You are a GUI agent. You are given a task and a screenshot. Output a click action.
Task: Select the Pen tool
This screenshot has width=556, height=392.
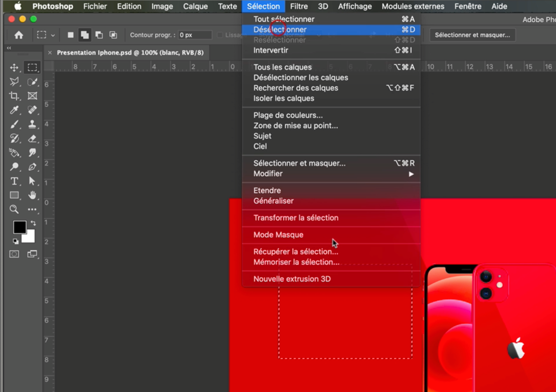tap(32, 167)
